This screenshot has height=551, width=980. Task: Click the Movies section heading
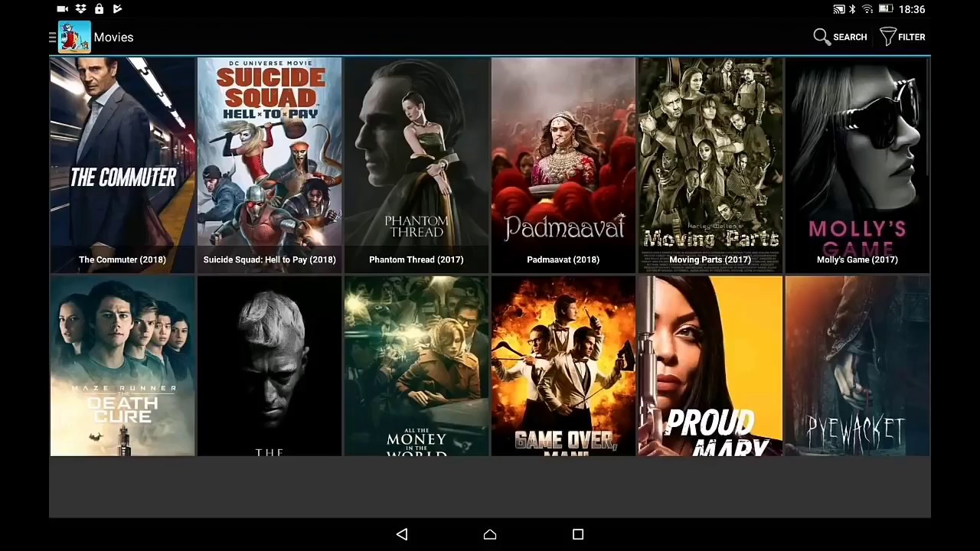113,37
